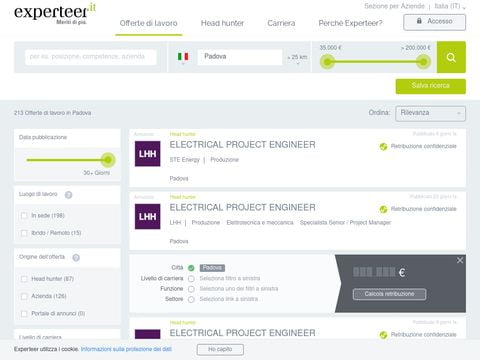Click help icon next to Origine dell'offerta
The width and height of the screenshot is (480, 360).
[x=76, y=257]
